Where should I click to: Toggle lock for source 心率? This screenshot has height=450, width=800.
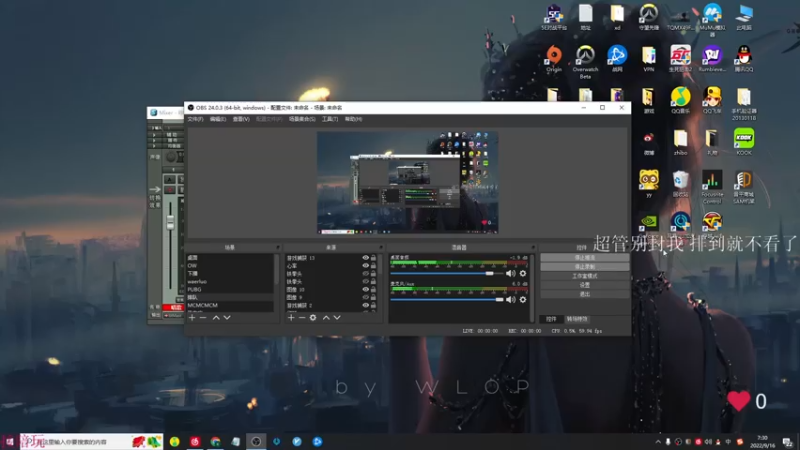[373, 266]
